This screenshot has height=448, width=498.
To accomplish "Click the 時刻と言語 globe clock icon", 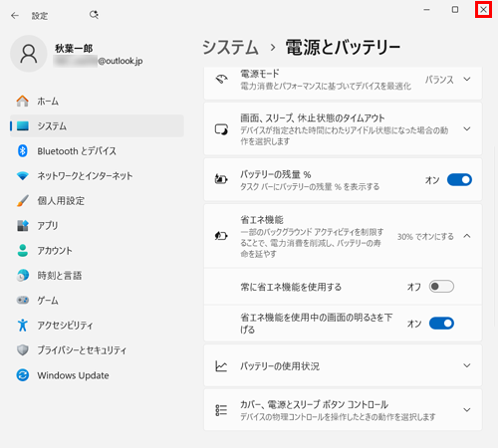I will (23, 276).
